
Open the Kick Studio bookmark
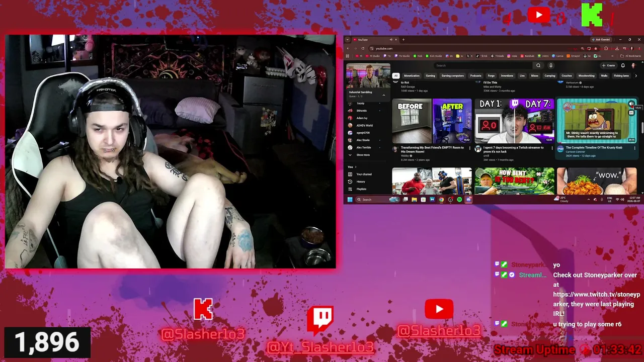coord(434,56)
